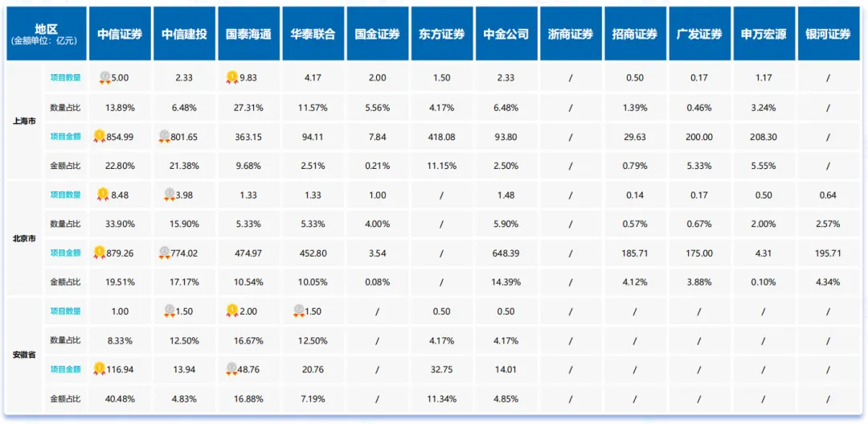Click the 21.38% cell

184,166
